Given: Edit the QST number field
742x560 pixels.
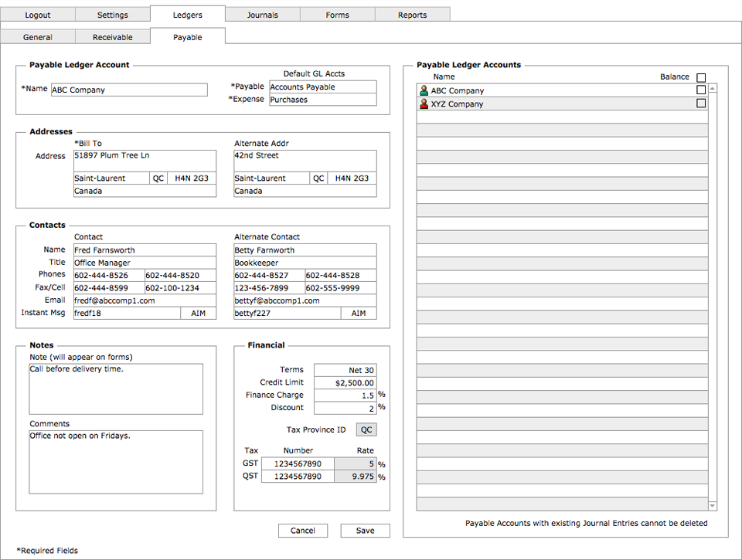Looking at the screenshot, I should click(x=298, y=477).
